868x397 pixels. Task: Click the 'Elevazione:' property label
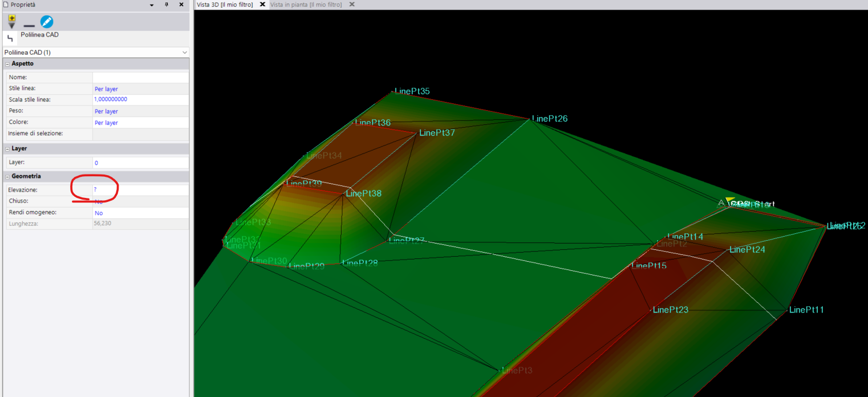[x=23, y=189]
